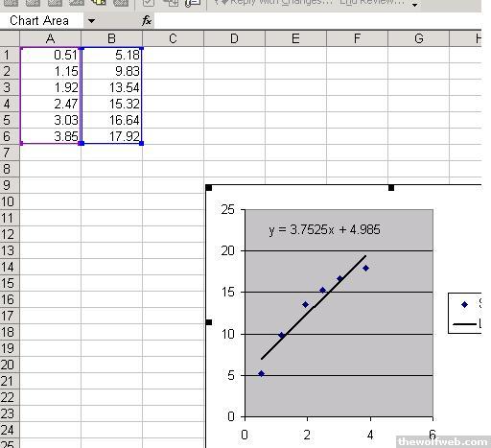Open the Reviewing toolbar options arrow
Viewport: 491px width, 448px height.
point(414,5)
